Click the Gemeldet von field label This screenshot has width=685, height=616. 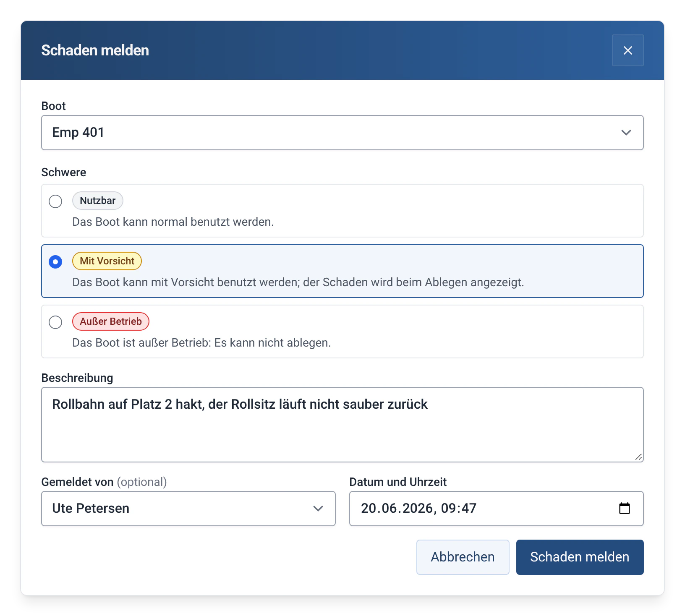[77, 482]
